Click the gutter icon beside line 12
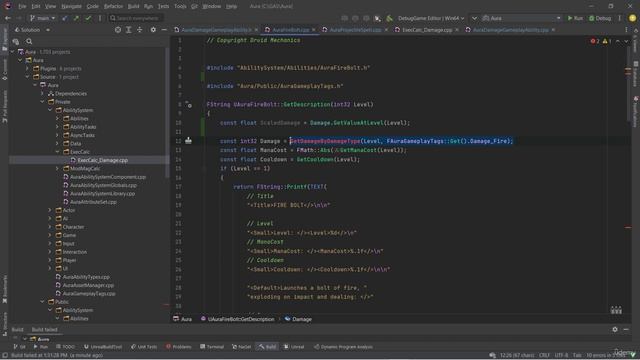Viewport: 640px width, 360px height. pyautogui.click(x=188, y=141)
